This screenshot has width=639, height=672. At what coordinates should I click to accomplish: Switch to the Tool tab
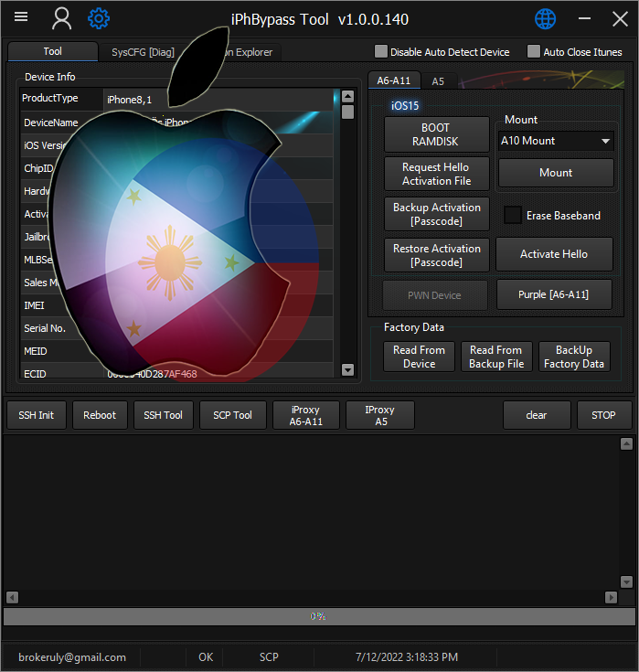[x=53, y=51]
